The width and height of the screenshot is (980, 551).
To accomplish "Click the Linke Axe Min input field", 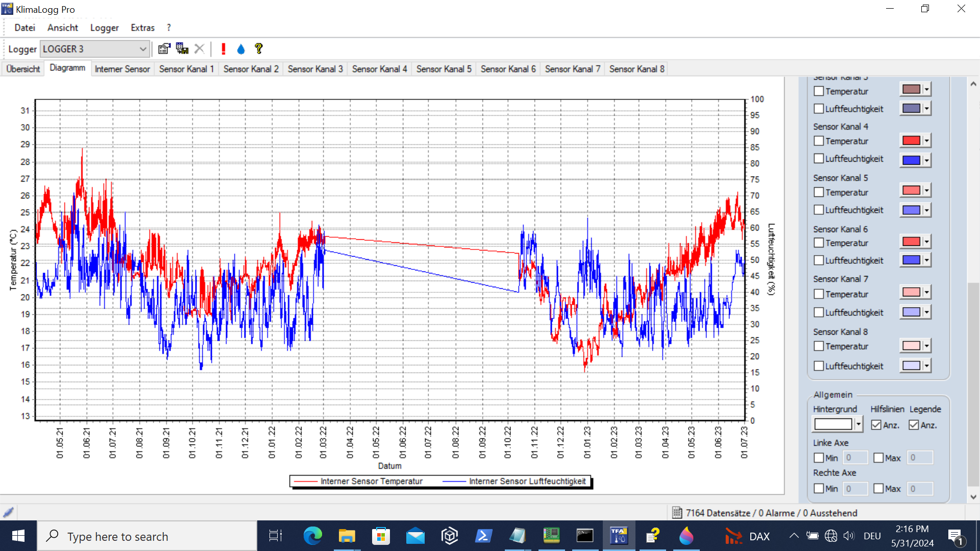I will click(x=855, y=458).
